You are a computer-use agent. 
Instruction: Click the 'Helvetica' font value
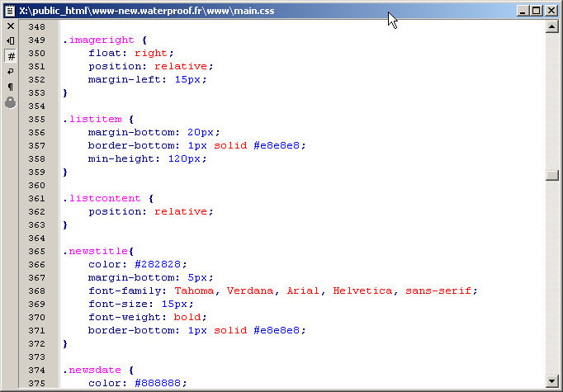(x=362, y=290)
